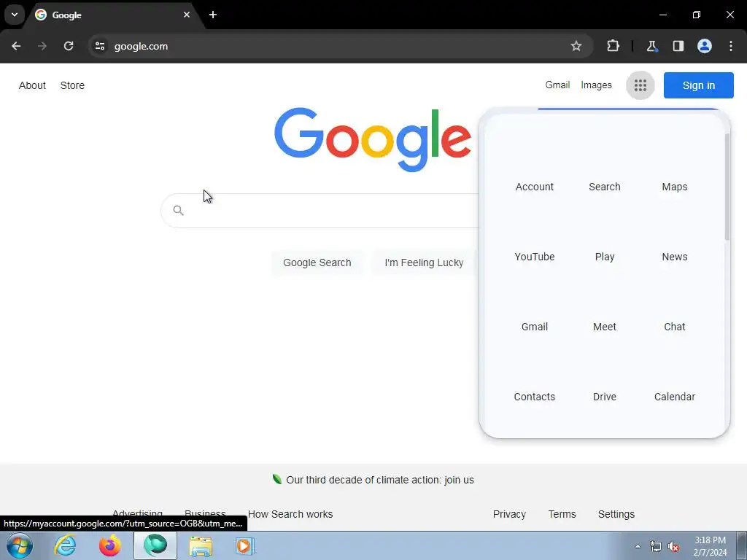Launch Internet Explorer from taskbar
The height and width of the screenshot is (560, 747).
coord(65,545)
